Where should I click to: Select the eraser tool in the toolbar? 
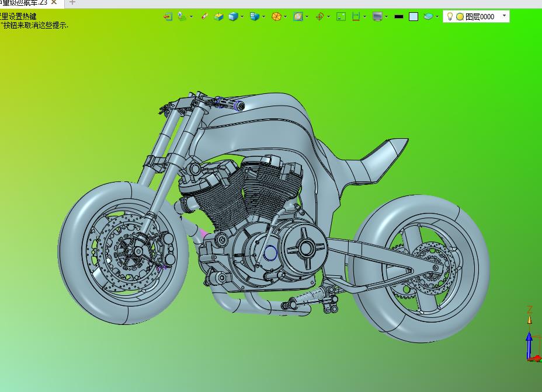[204, 16]
